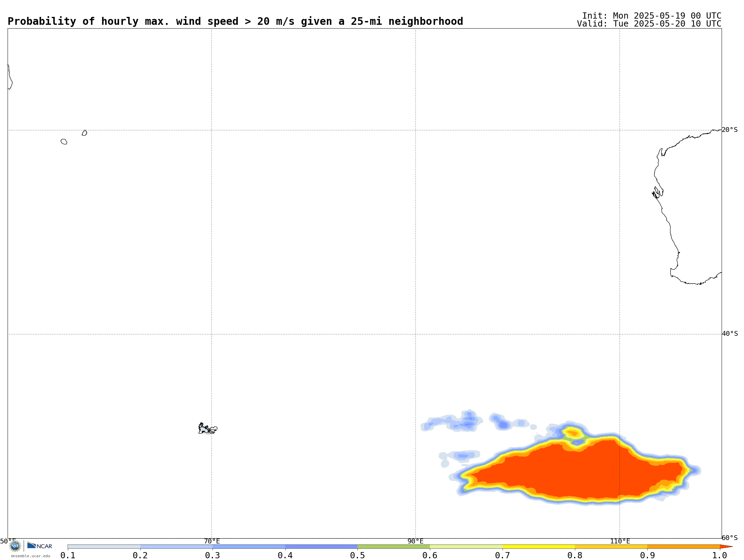Click the 0.5 colorbar tick label
Viewport: 744px width, 560px height.
tap(358, 555)
